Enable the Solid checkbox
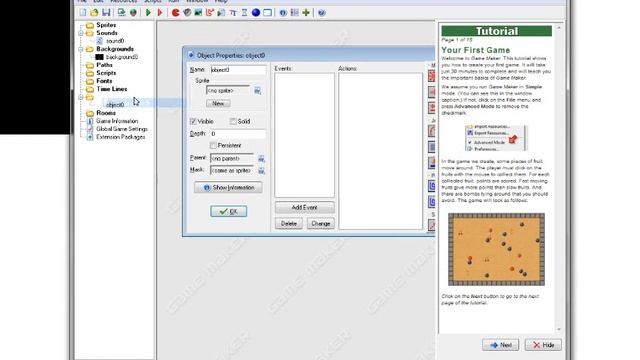The width and height of the screenshot is (640, 360). coord(233,121)
